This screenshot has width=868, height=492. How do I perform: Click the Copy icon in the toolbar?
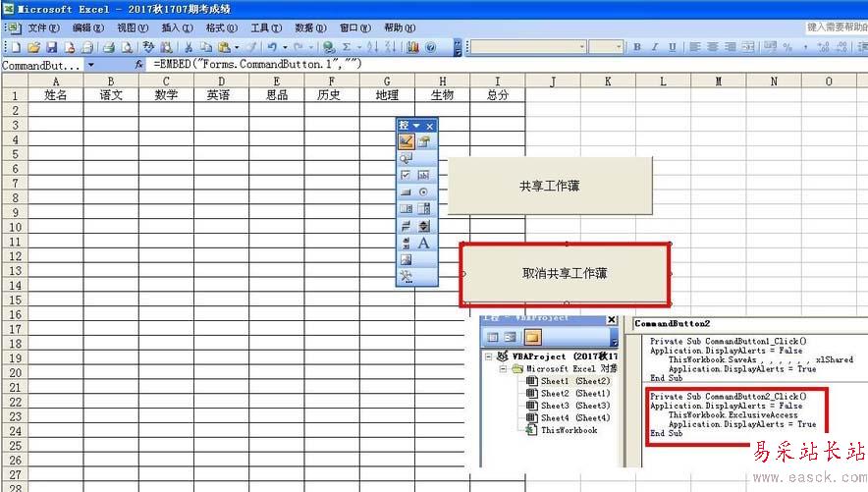click(206, 47)
